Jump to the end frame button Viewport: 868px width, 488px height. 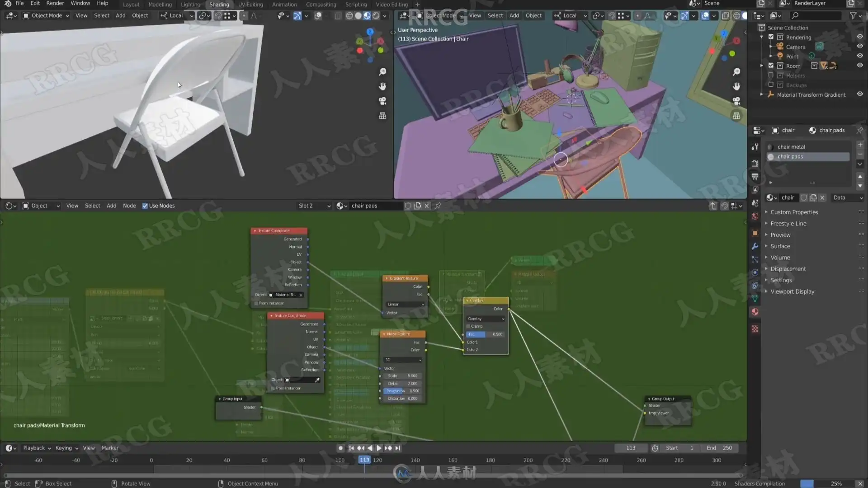(398, 448)
